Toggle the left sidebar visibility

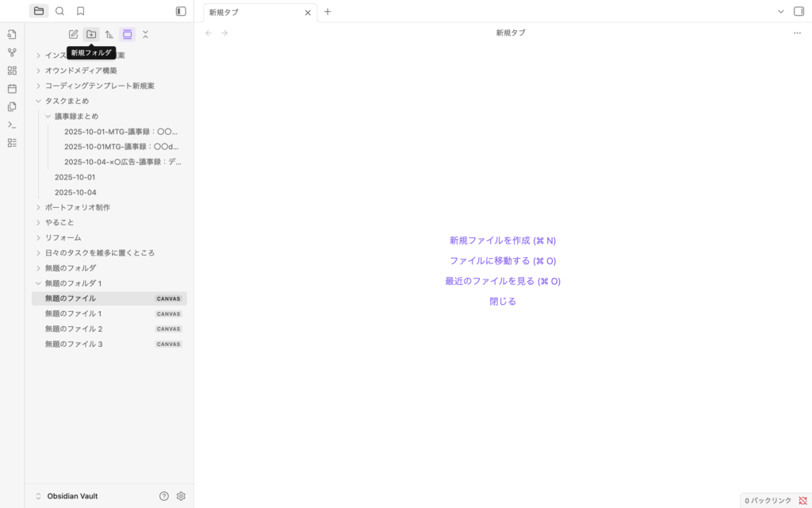pos(181,11)
